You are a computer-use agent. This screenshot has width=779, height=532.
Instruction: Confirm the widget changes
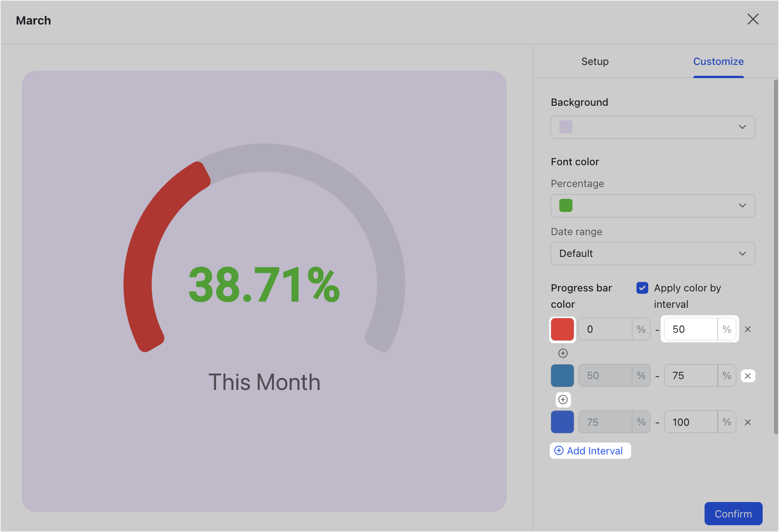pyautogui.click(x=733, y=513)
